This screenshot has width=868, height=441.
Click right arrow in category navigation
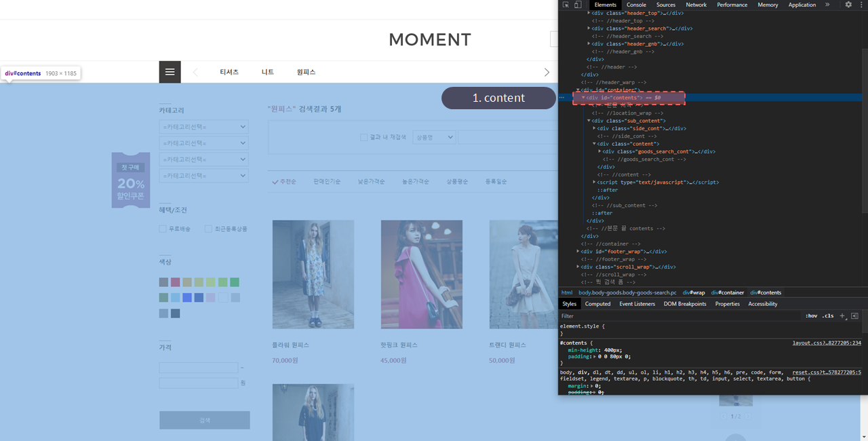pyautogui.click(x=547, y=72)
